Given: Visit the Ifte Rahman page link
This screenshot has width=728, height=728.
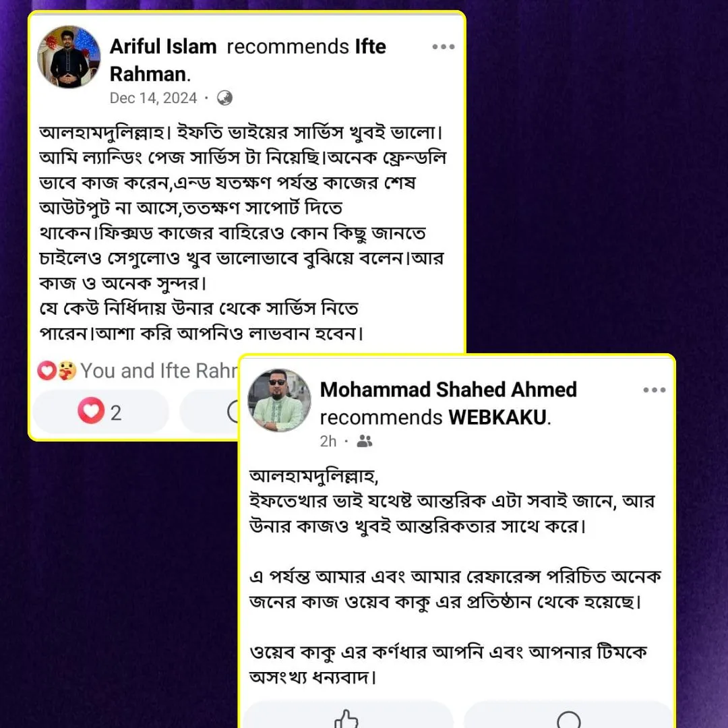Looking at the screenshot, I should (247, 61).
